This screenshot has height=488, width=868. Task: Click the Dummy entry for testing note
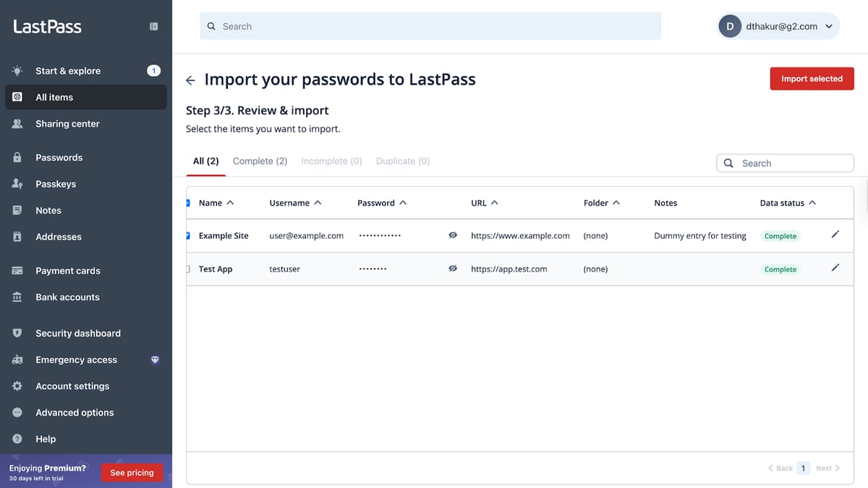tap(700, 236)
